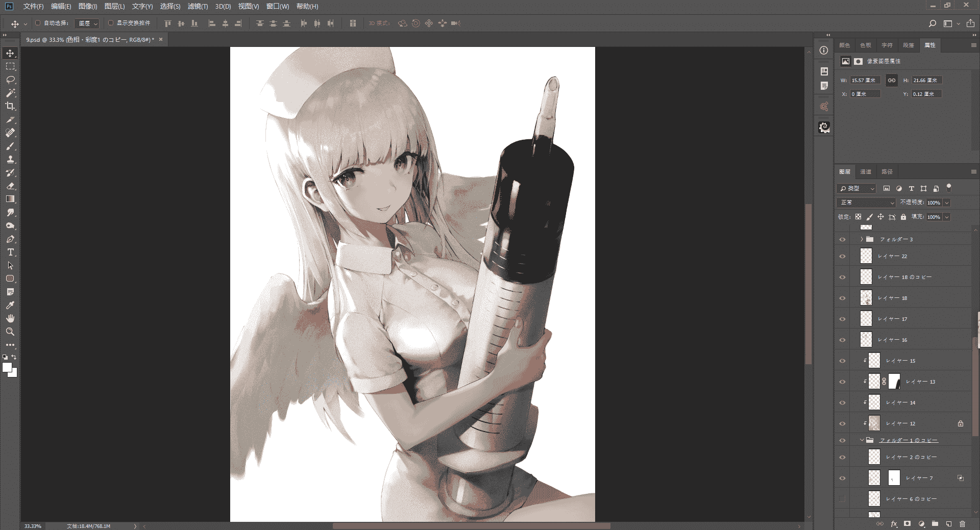Click the search magnifier icon in options bar
Image resolution: width=980 pixels, height=530 pixels.
click(932, 23)
